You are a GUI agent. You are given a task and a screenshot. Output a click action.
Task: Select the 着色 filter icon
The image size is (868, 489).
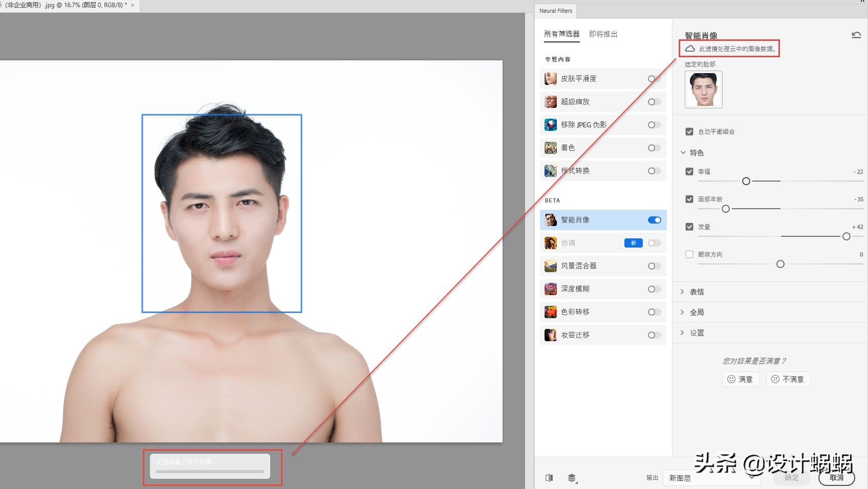tap(550, 147)
